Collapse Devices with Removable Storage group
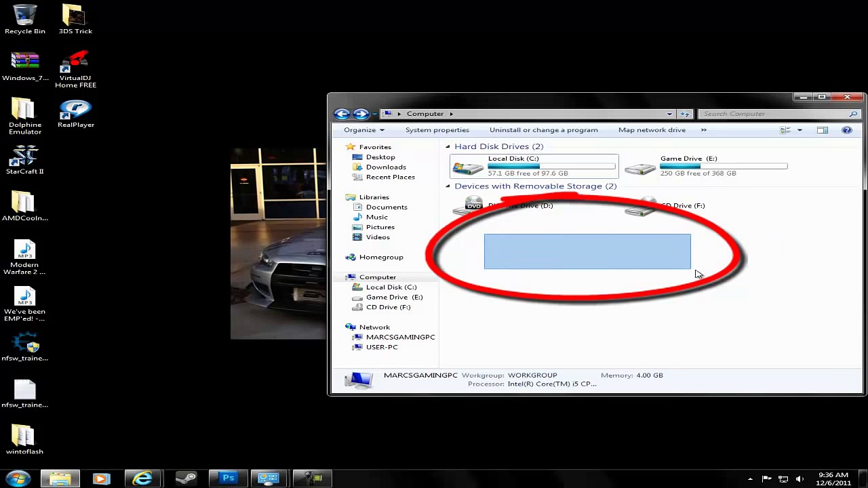This screenshot has width=868, height=488. pyautogui.click(x=448, y=186)
